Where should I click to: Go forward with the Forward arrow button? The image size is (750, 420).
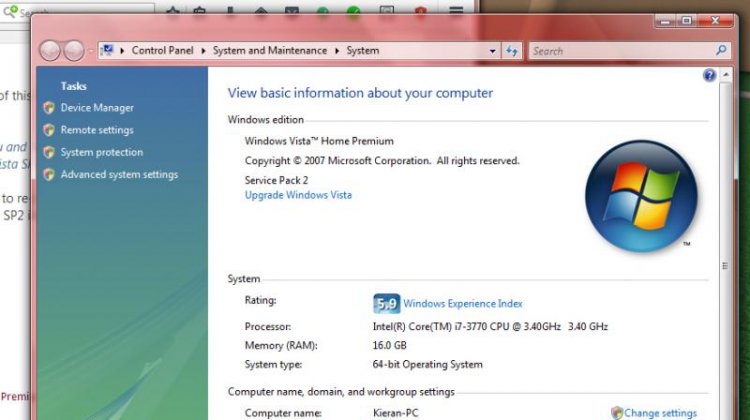[x=74, y=51]
